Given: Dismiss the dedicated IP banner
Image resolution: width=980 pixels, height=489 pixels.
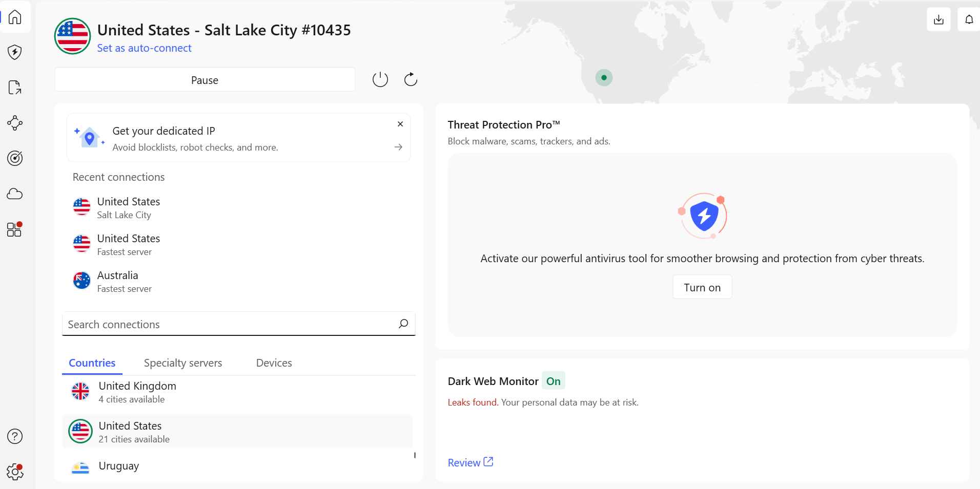Looking at the screenshot, I should tap(400, 124).
